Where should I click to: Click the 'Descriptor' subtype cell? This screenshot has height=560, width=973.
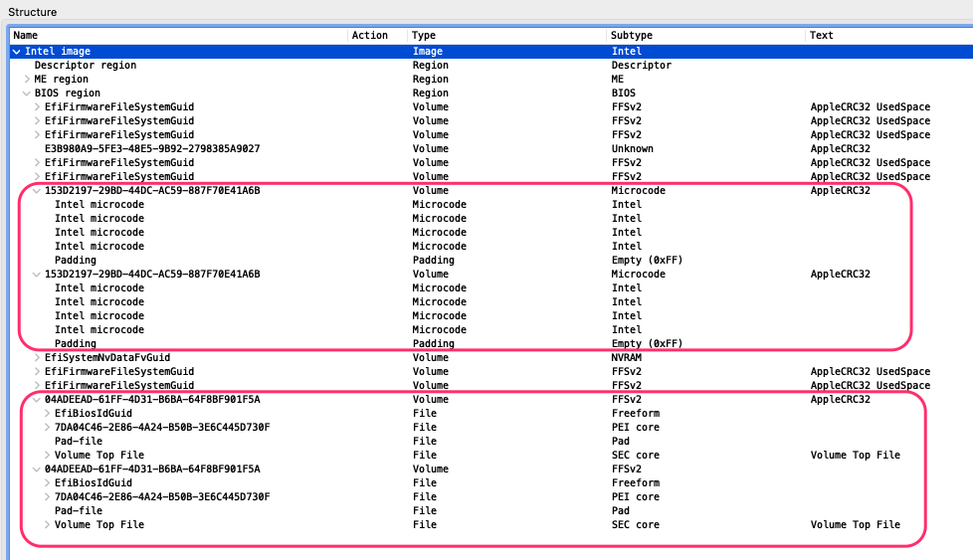click(x=642, y=65)
